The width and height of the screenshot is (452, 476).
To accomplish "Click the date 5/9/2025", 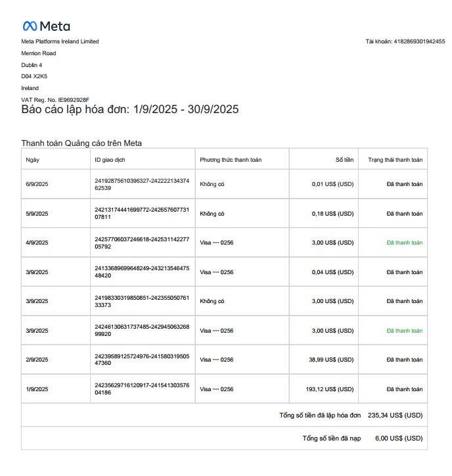I will 37,214.
